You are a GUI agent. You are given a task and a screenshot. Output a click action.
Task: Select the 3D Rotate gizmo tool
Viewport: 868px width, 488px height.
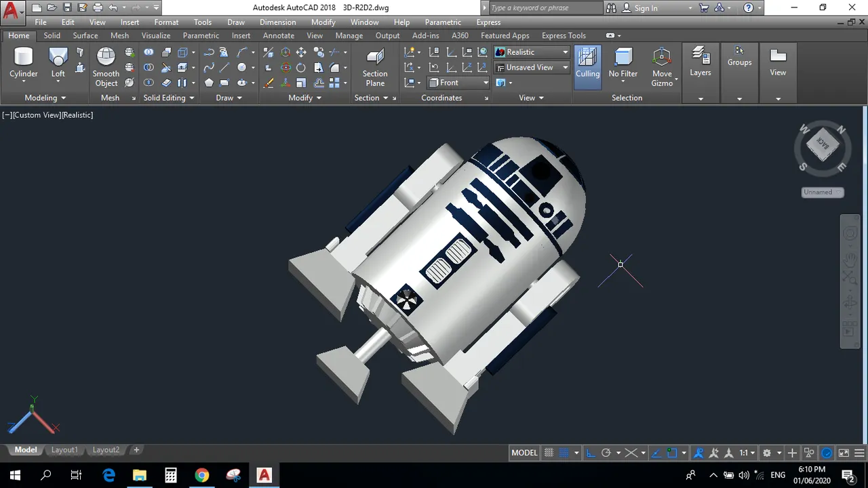285,67
